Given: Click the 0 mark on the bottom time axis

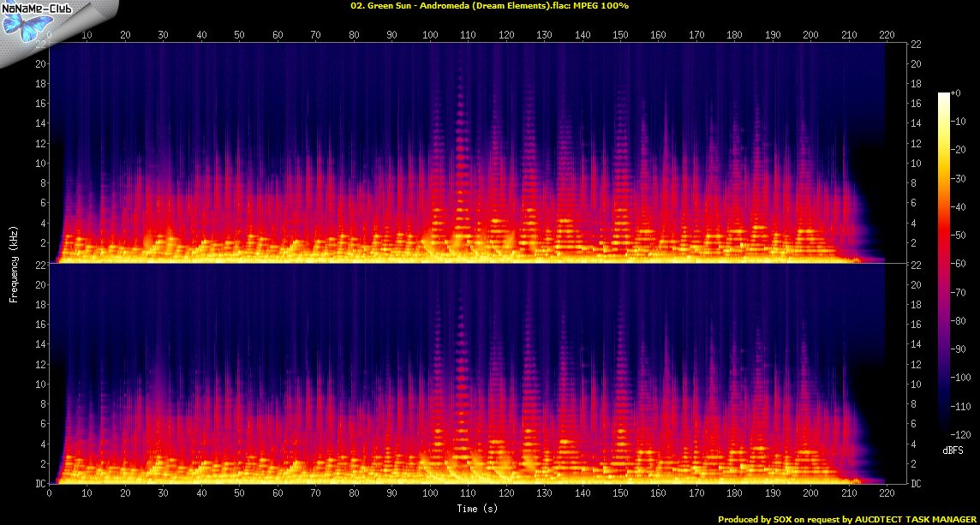Looking at the screenshot, I should coord(50,494).
